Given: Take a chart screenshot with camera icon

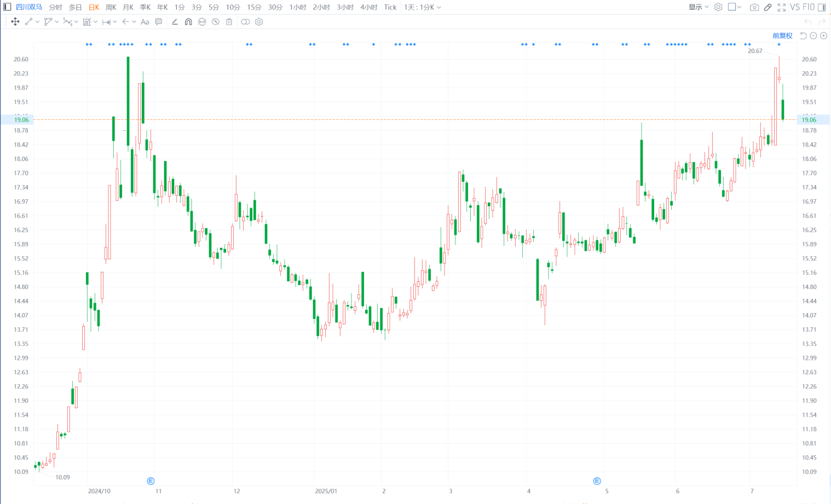Looking at the screenshot, I should (754, 7).
